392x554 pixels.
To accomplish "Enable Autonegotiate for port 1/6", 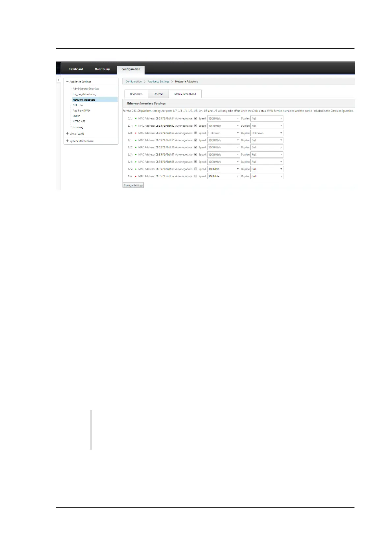I will click(196, 176).
